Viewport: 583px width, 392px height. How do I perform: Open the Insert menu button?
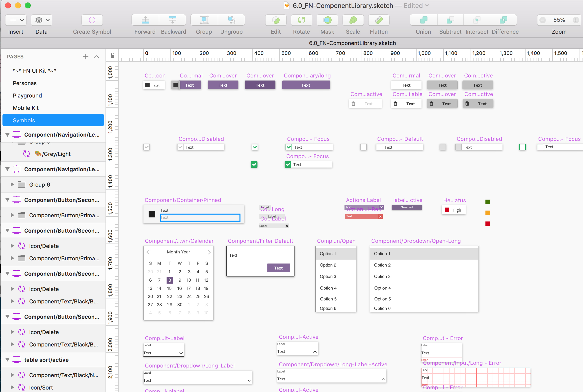tap(16, 20)
